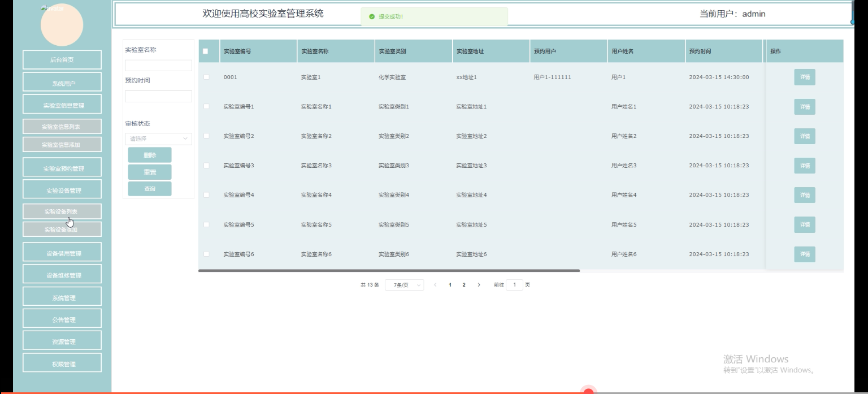This screenshot has width=868, height=394.
Task: Open the 实验室信息列表 submenu item
Action: click(62, 127)
